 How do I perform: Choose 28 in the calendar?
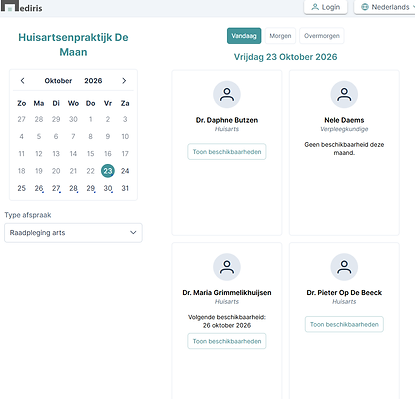tap(73, 188)
